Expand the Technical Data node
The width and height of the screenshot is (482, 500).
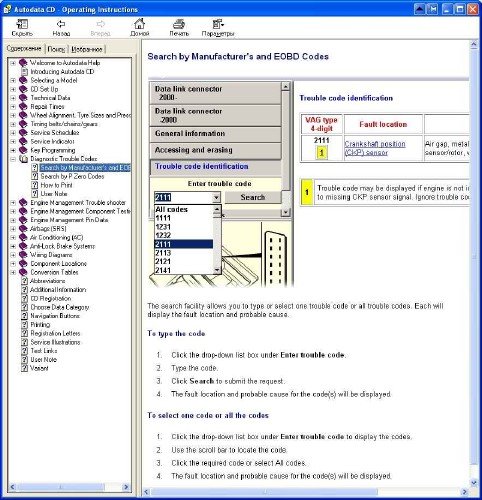tap(13, 98)
